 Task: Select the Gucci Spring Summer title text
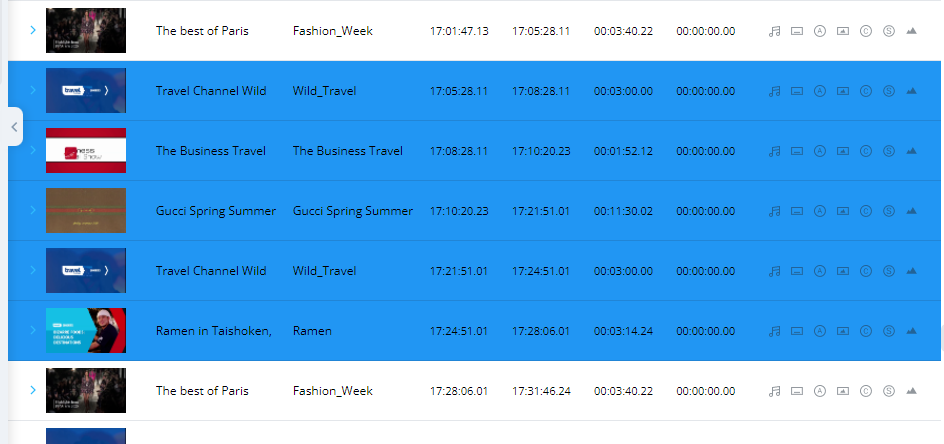click(215, 211)
